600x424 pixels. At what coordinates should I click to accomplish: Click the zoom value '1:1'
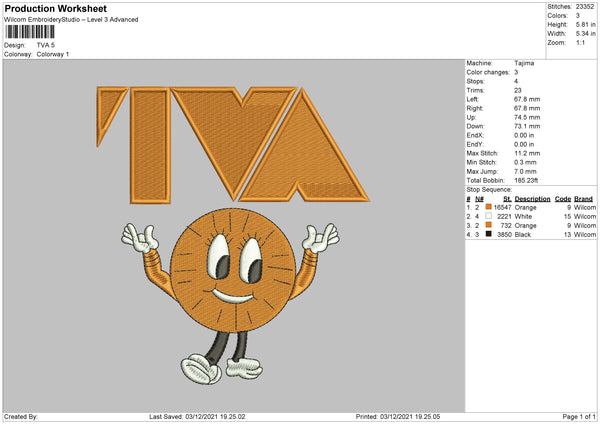[580, 43]
